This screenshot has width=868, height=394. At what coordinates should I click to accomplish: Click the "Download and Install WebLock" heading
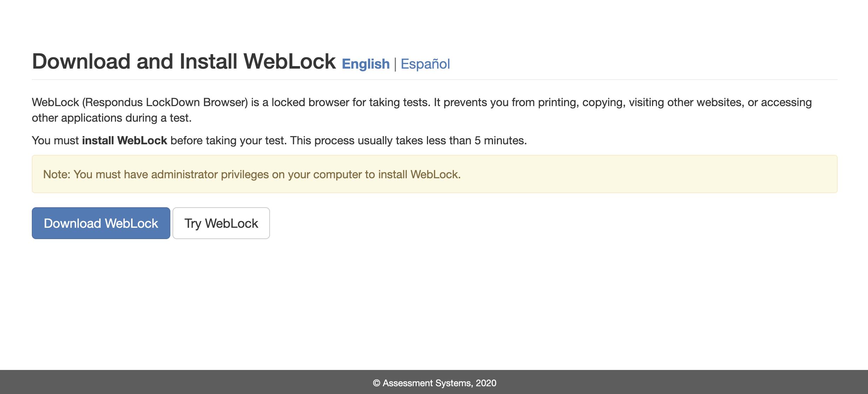tap(184, 61)
